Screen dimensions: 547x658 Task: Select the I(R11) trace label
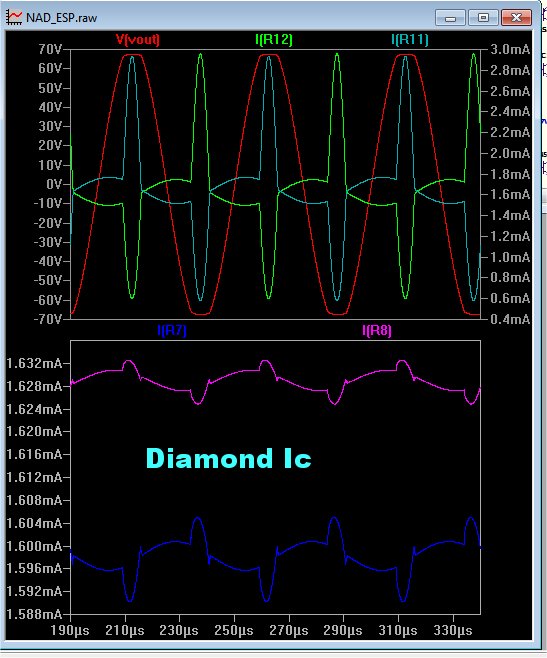click(410, 39)
